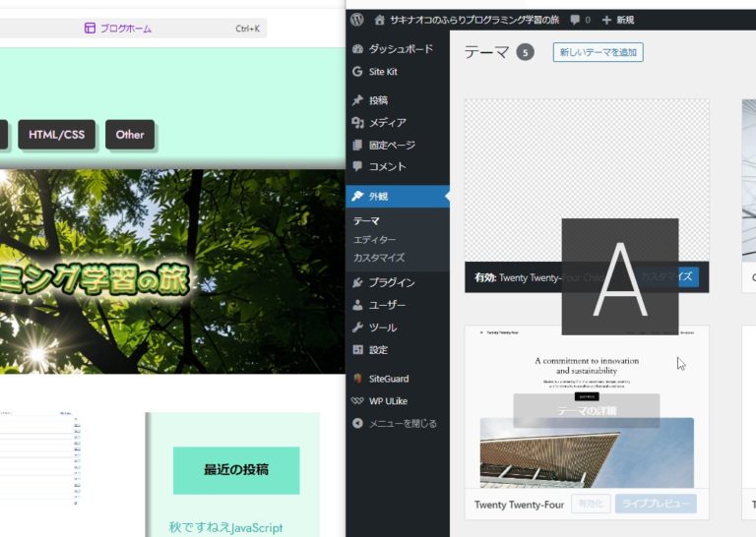
Task: Open the エディター submenu link
Action: [x=374, y=239]
